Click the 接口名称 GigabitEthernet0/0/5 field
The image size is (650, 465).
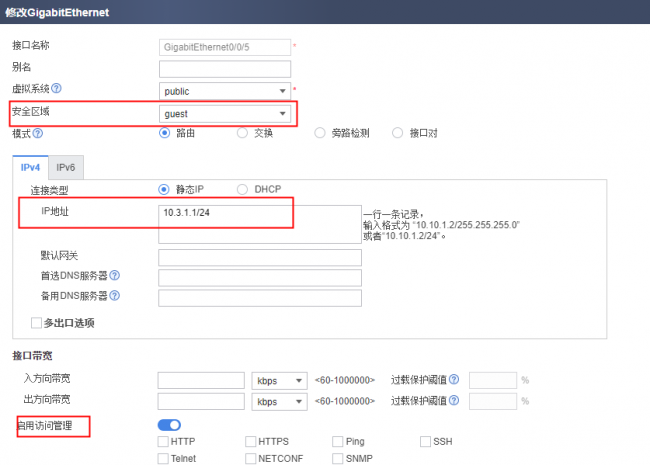225,47
